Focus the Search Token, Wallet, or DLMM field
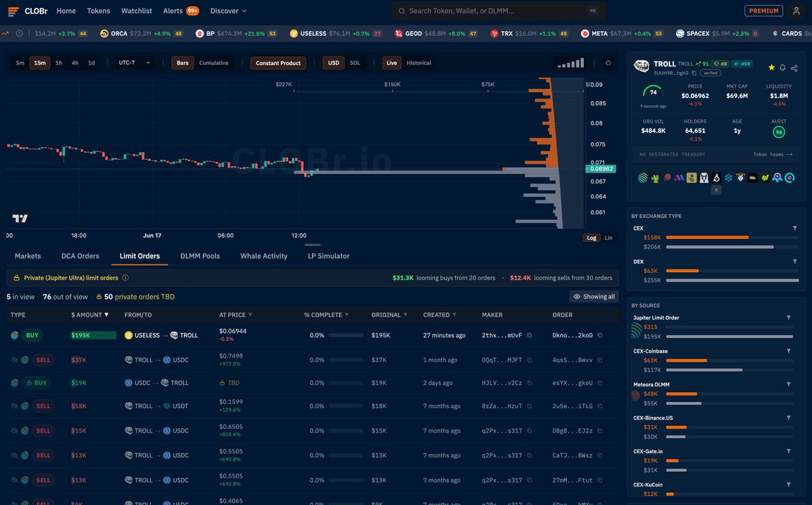The image size is (812, 505). [x=497, y=11]
